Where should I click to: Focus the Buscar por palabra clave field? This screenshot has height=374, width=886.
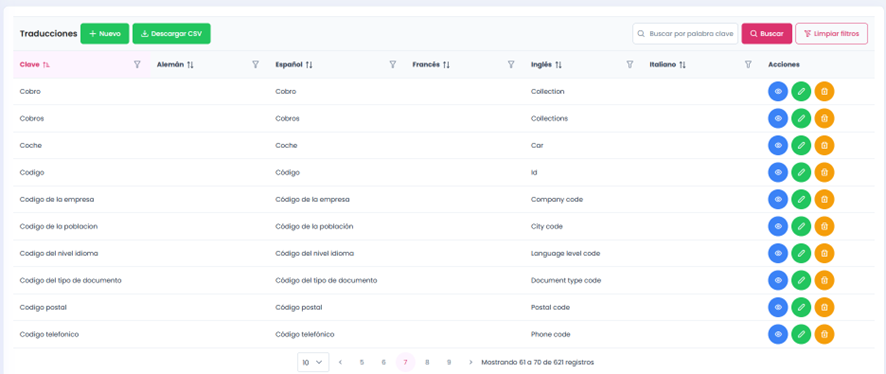pos(685,33)
